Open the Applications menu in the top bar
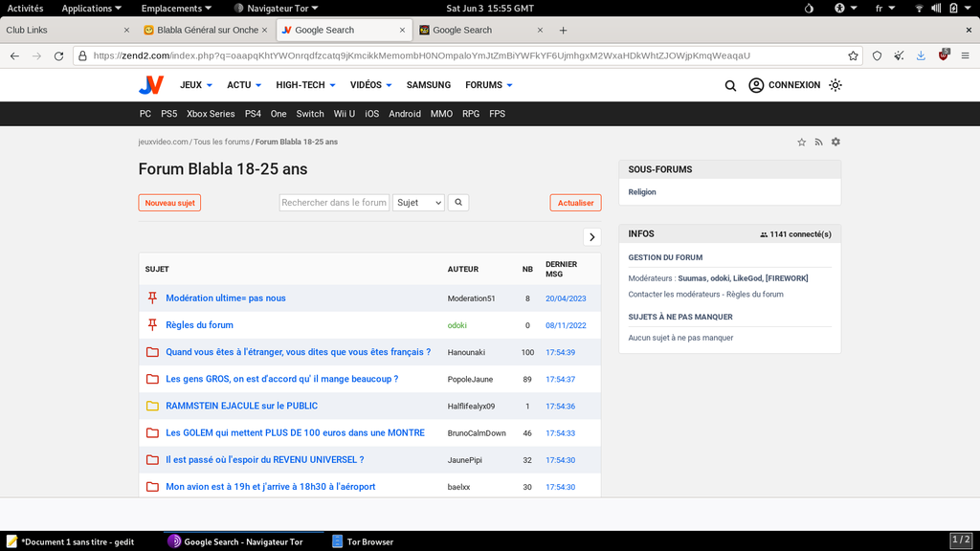This screenshot has width=980, height=551. (x=92, y=8)
